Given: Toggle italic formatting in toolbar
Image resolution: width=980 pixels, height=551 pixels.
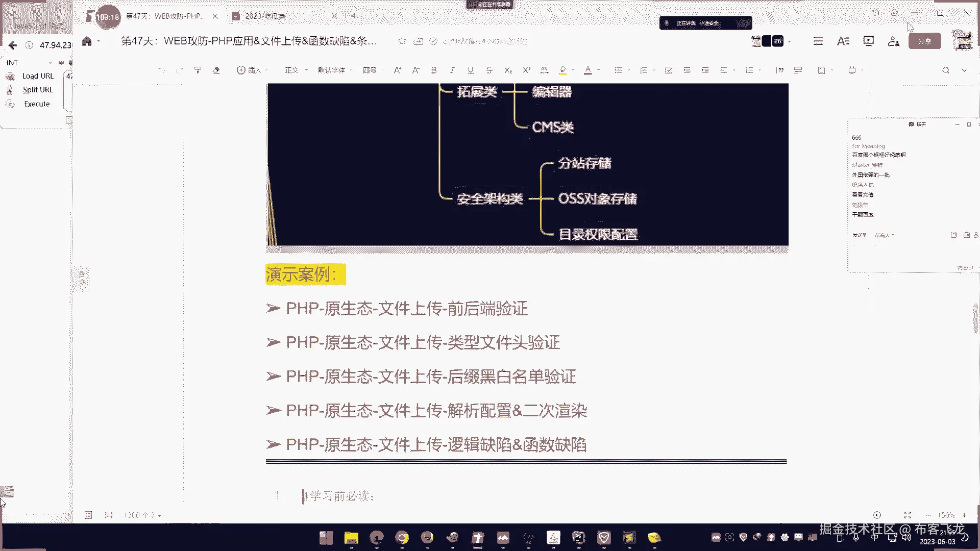Looking at the screenshot, I should [x=452, y=70].
